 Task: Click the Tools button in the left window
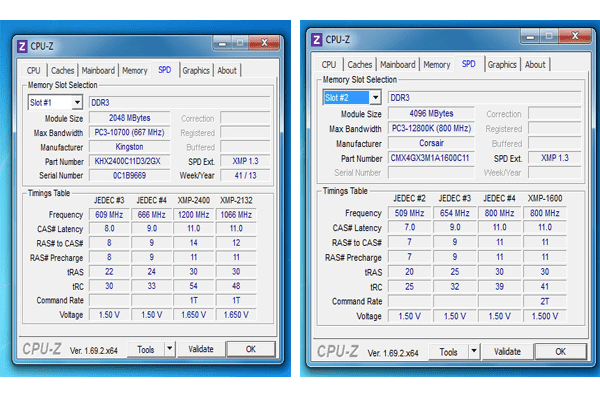[146, 349]
